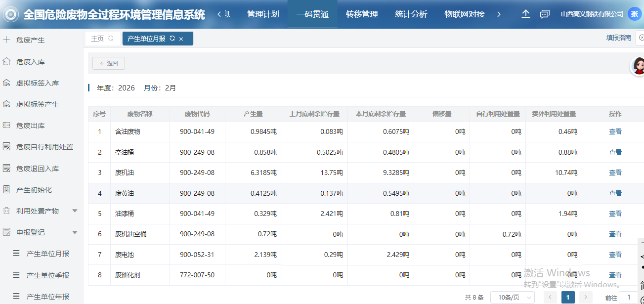Viewport: 644px width, 304px height.
Task: Expand the 利用处置产物 sidebar menu
Action: coord(75,211)
